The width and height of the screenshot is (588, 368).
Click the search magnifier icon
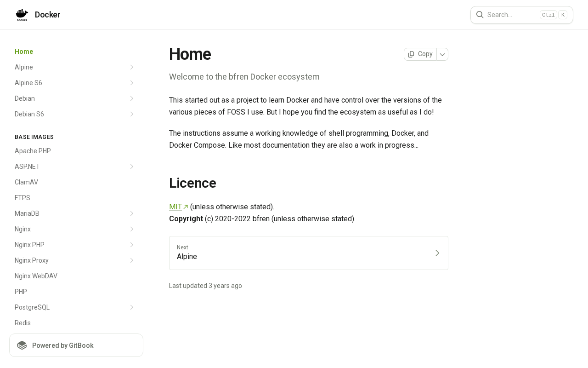pyautogui.click(x=480, y=15)
